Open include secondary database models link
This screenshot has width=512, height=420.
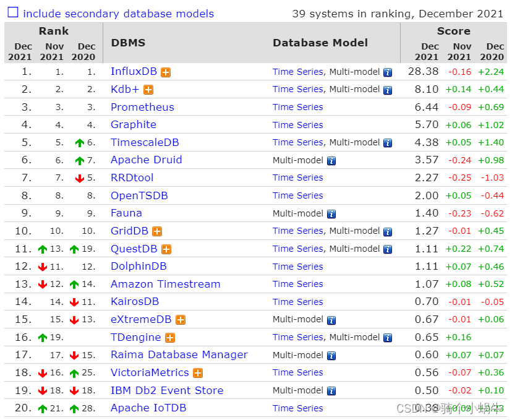[119, 14]
